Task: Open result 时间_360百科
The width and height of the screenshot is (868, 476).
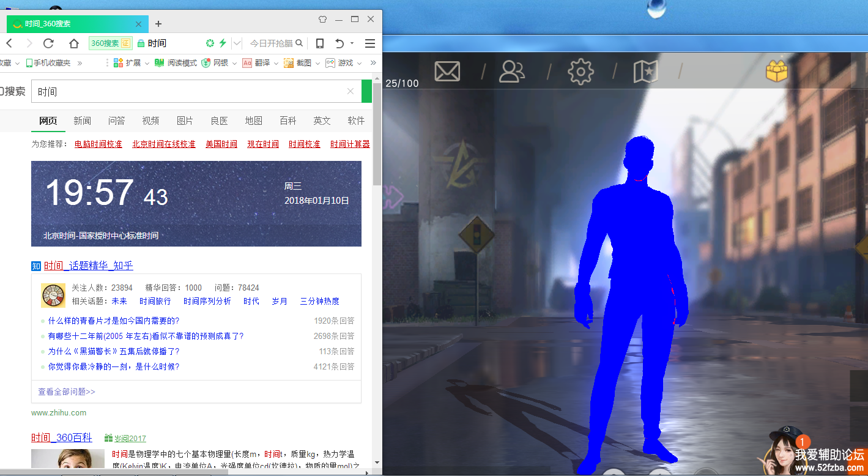Action: [62, 437]
